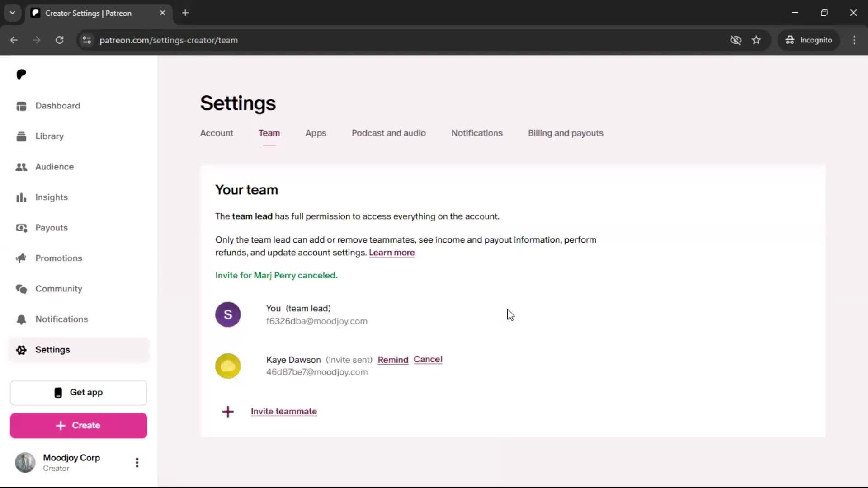Click the Invite teammate link
The width and height of the screenshot is (868, 488).
point(284,412)
